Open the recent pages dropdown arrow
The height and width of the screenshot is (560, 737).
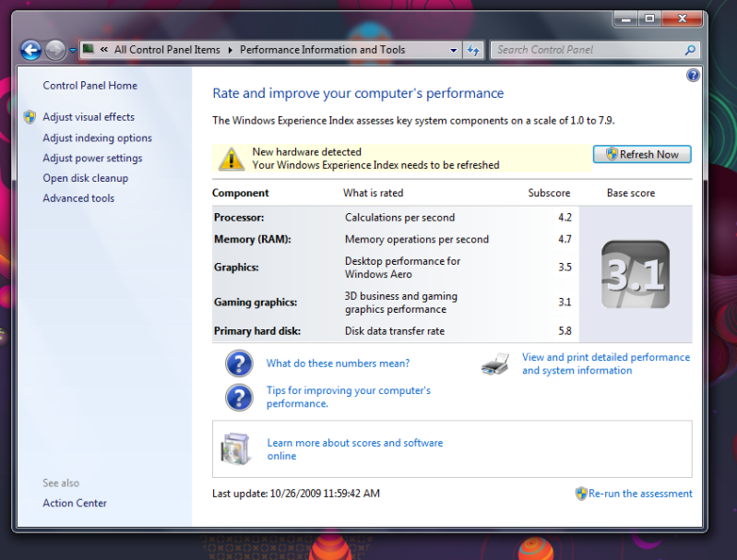72,50
